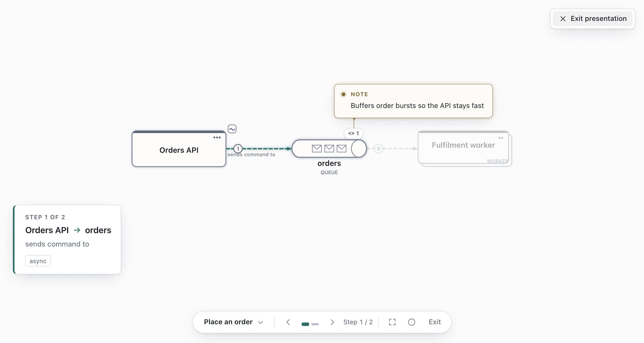
Task: Click the async tag in step card
Action: coord(38,261)
